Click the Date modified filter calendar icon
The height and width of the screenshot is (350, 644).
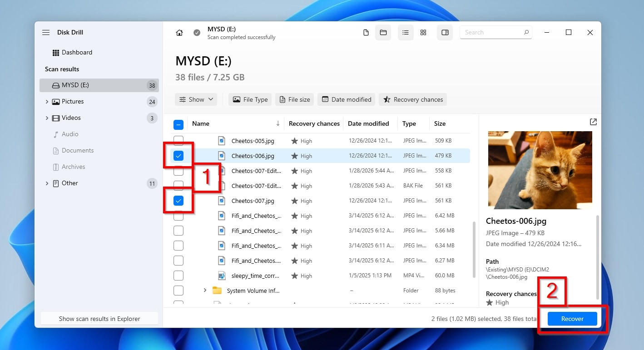[325, 99]
